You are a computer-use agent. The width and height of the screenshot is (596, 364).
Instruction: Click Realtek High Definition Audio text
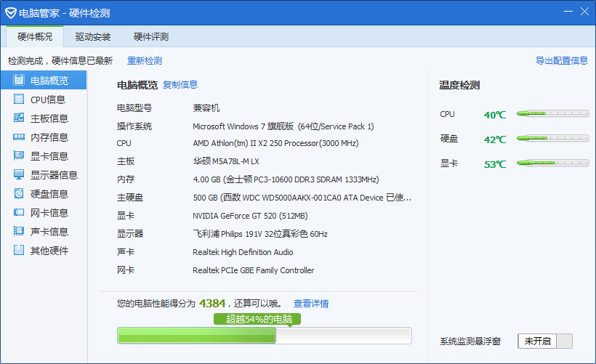pyautogui.click(x=243, y=252)
